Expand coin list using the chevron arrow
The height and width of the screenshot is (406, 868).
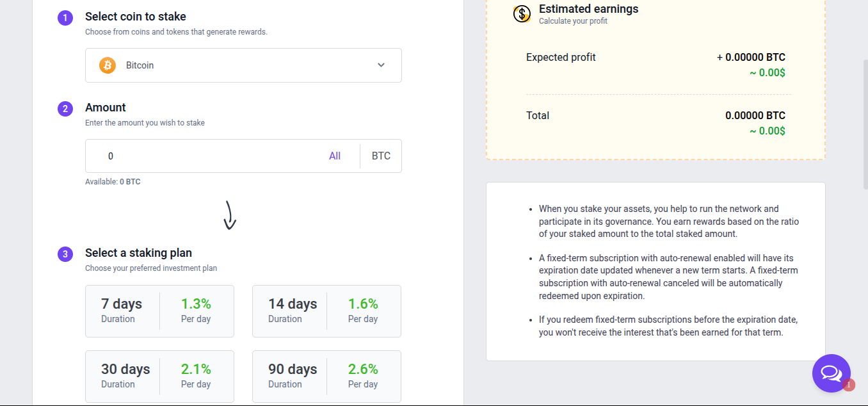pyautogui.click(x=381, y=65)
